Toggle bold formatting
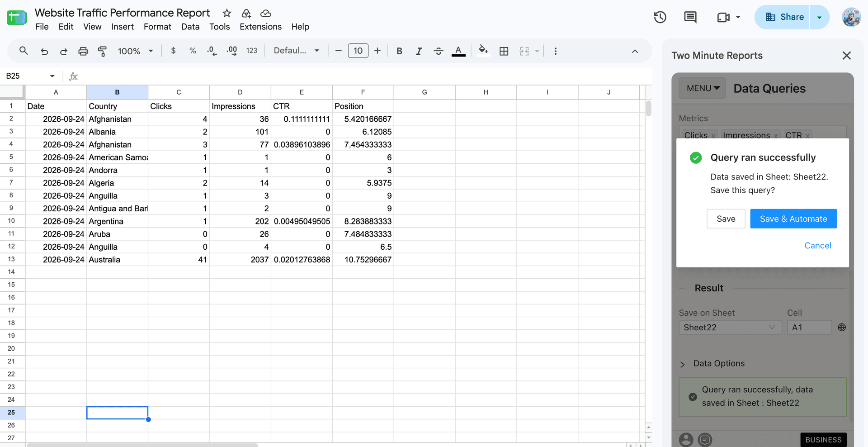 399,51
